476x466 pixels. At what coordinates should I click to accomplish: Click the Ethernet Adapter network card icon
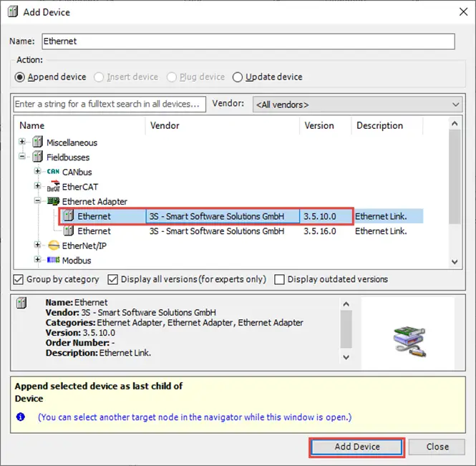pyautogui.click(x=53, y=201)
